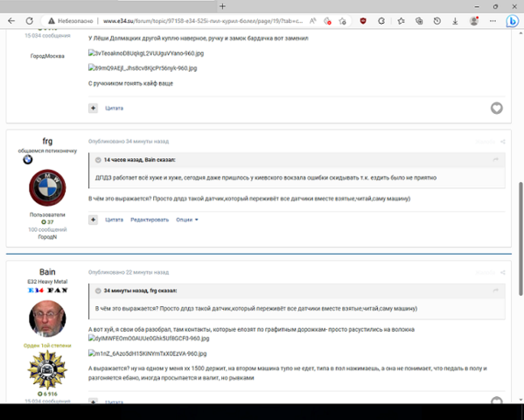
Task: Open the user profile icon
Action: pos(474,21)
